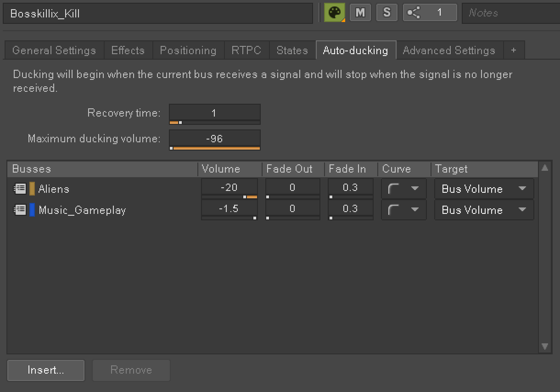Viewport: 560px width, 392px height.
Task: Click the Music_Gameplay curve shape icon
Action: (393, 210)
